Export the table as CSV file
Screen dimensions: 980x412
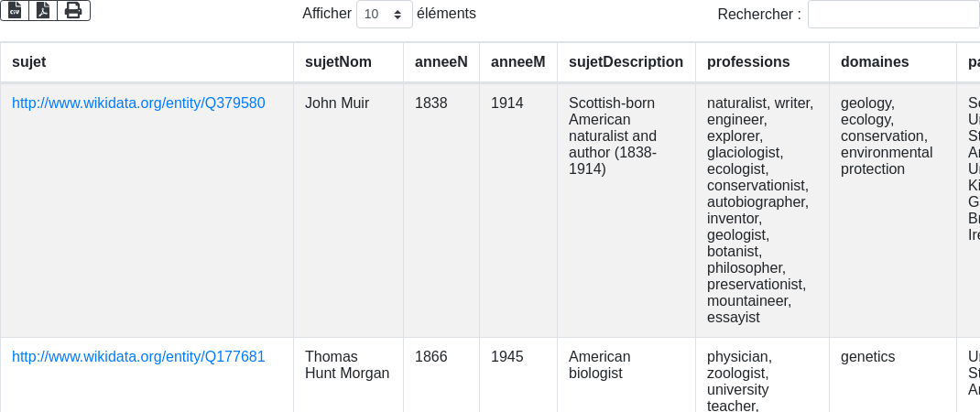(x=15, y=10)
